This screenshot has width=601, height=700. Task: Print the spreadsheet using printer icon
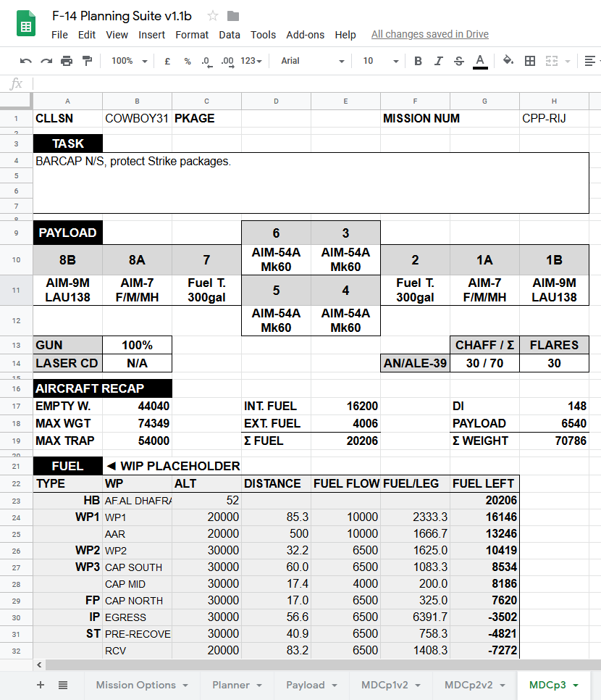67,61
